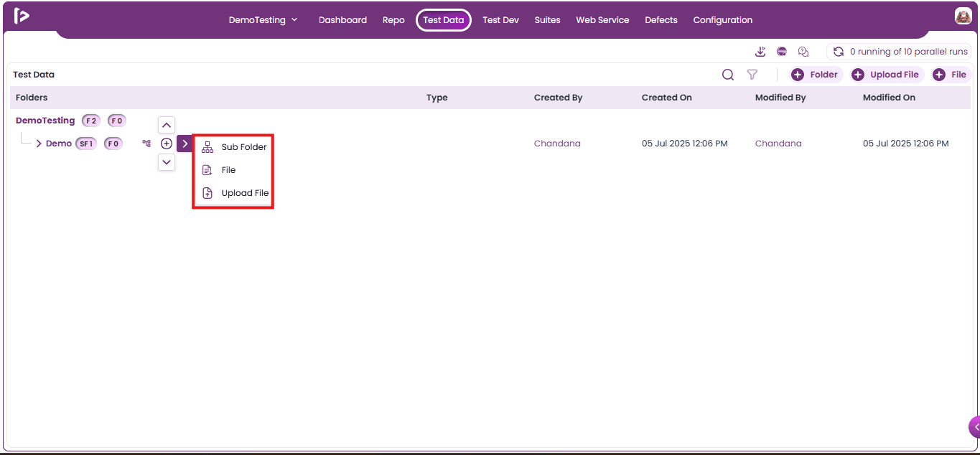This screenshot has height=455, width=980.
Task: Click the purple arrow button beside Demo
Action: point(185,144)
